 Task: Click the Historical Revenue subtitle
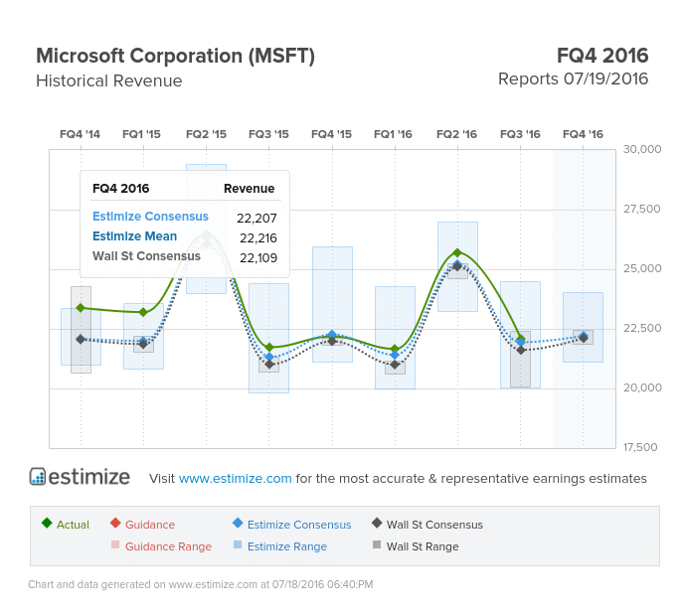109,80
